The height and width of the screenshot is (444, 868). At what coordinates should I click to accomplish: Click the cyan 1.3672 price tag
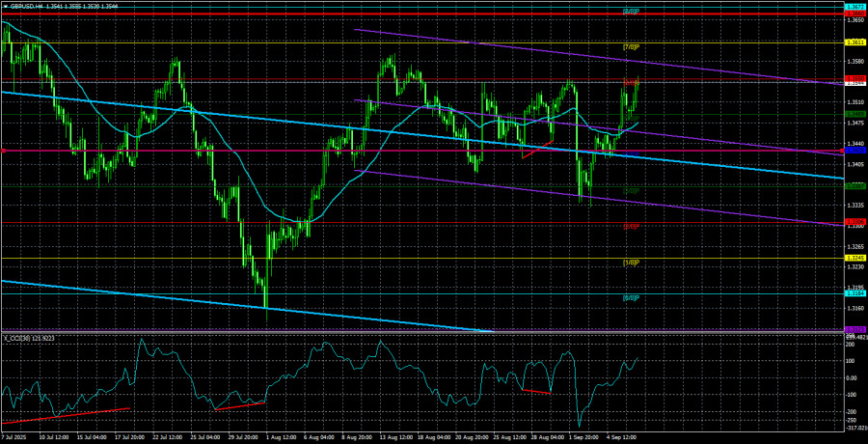pyautogui.click(x=854, y=7)
